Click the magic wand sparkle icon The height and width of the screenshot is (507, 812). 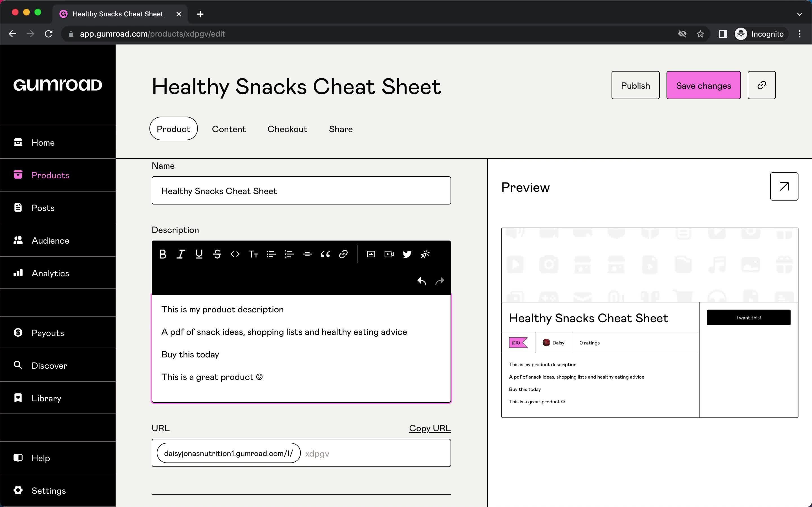click(425, 253)
